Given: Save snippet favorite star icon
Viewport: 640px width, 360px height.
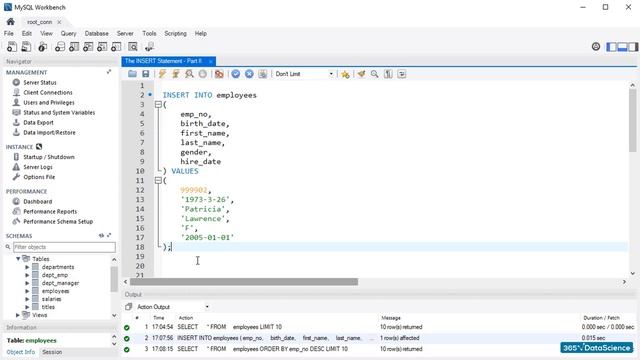Looking at the screenshot, I should pos(345,74).
